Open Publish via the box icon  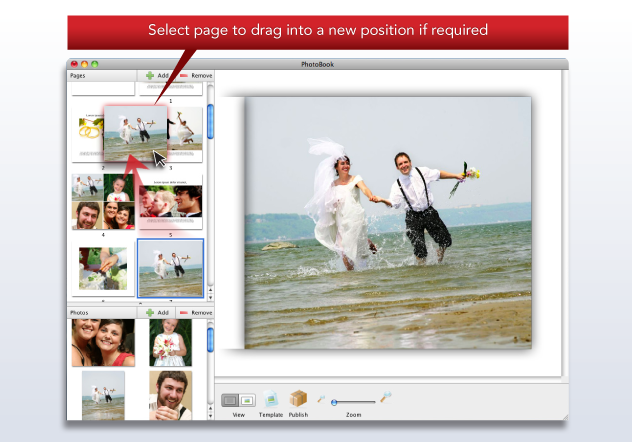coord(298,398)
